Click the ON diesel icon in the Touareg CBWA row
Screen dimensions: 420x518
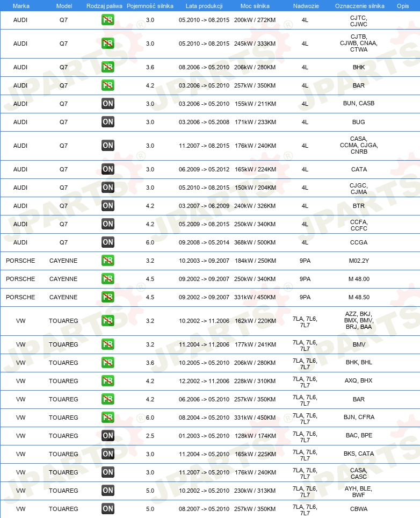tap(107, 509)
